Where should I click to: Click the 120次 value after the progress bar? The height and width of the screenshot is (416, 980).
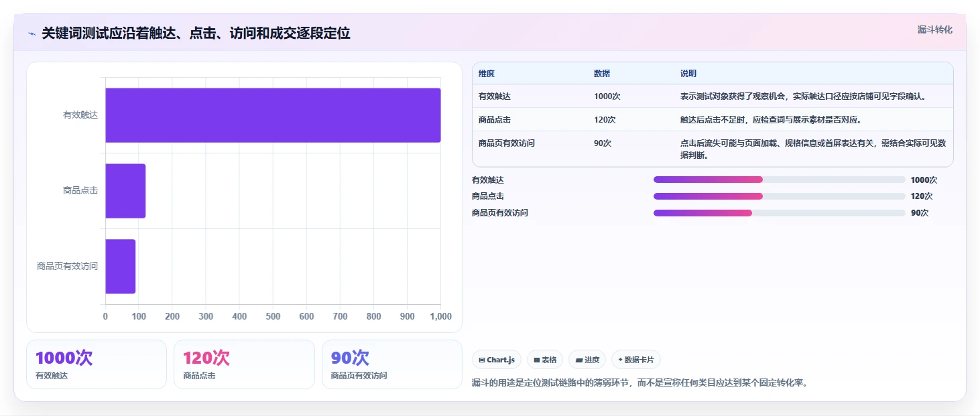point(922,196)
